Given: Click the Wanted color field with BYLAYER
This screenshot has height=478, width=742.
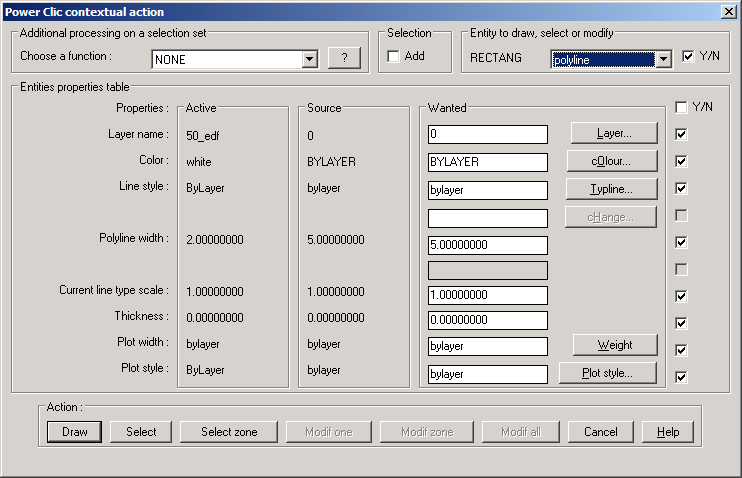Looking at the screenshot, I should pyautogui.click(x=488, y=162).
